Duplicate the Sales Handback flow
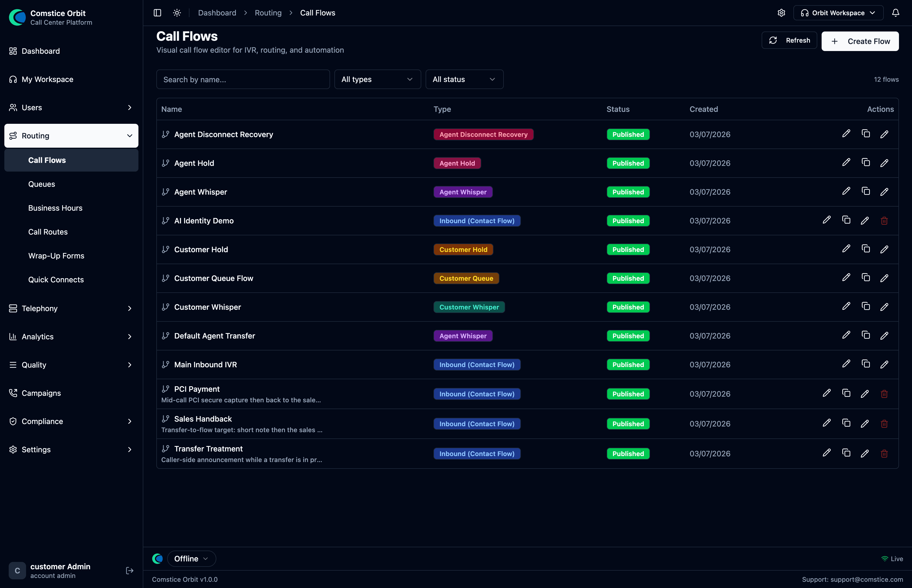Screen dimensions: 912x588 [846, 423]
